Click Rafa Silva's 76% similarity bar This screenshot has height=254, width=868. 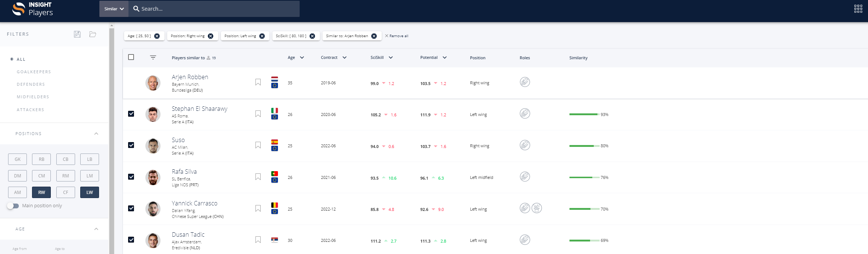584,177
